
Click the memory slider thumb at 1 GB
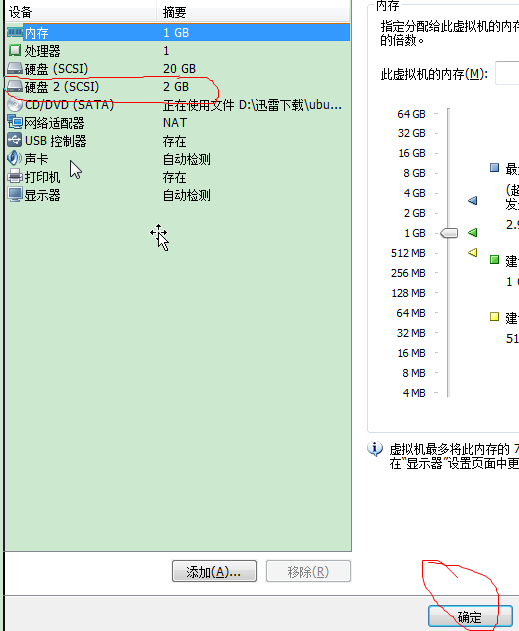pyautogui.click(x=449, y=233)
